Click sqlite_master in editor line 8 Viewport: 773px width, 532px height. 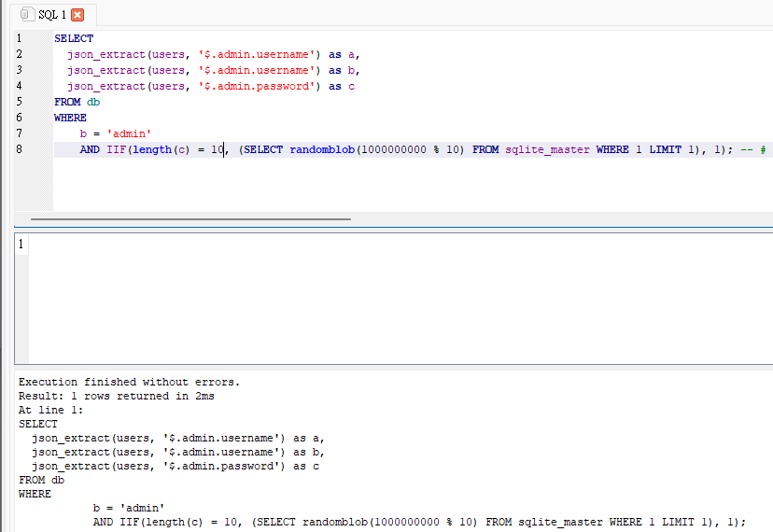pyautogui.click(x=547, y=149)
